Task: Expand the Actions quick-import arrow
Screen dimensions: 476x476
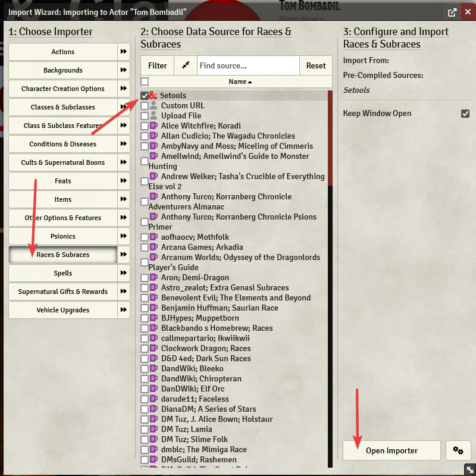Action: 124,52
